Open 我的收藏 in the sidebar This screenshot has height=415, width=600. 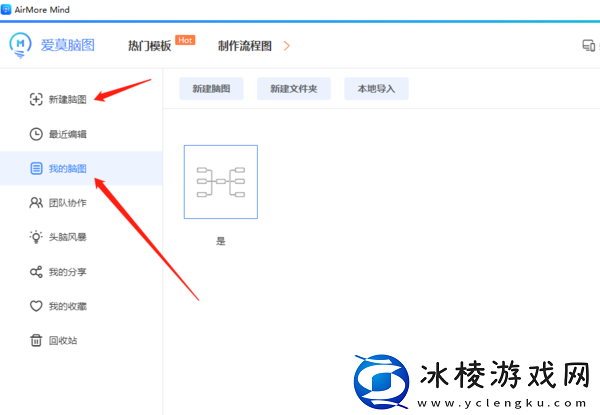click(68, 306)
